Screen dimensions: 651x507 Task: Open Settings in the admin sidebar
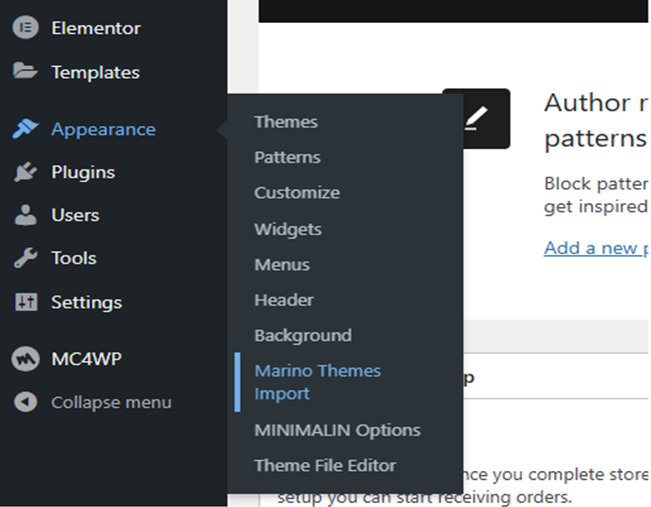coord(86,303)
